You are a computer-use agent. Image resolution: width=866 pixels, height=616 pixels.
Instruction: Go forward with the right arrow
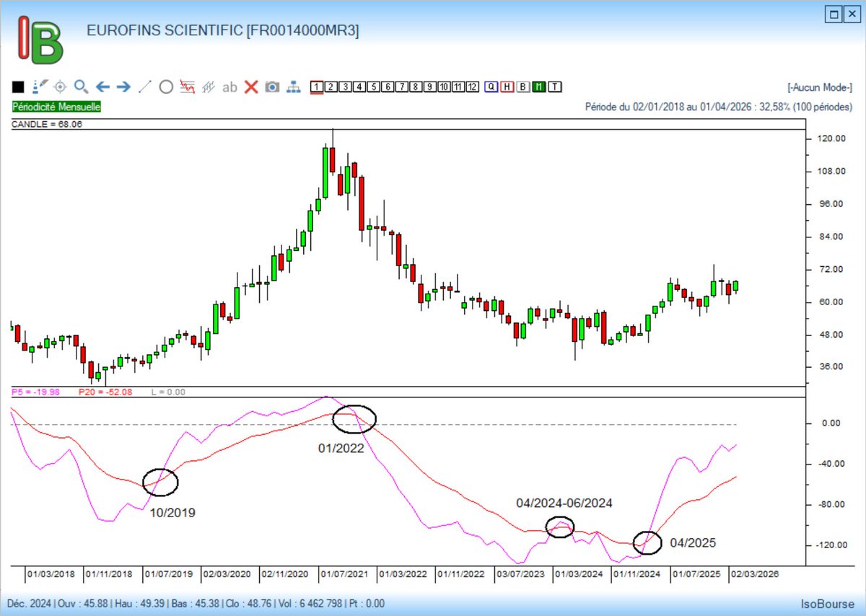click(x=123, y=87)
